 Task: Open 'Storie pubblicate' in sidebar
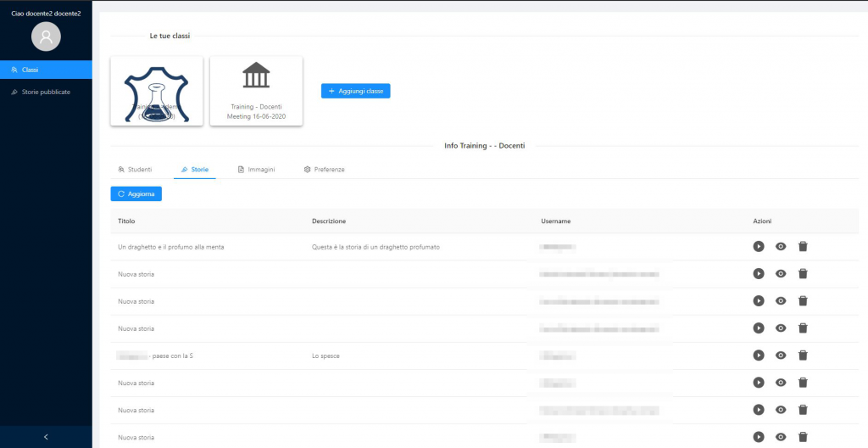(x=46, y=92)
